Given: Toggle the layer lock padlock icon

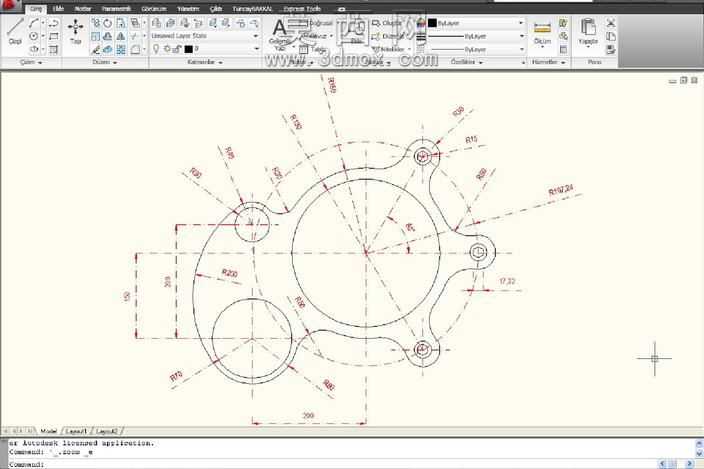Looking at the screenshot, I should pyautogui.click(x=177, y=49).
